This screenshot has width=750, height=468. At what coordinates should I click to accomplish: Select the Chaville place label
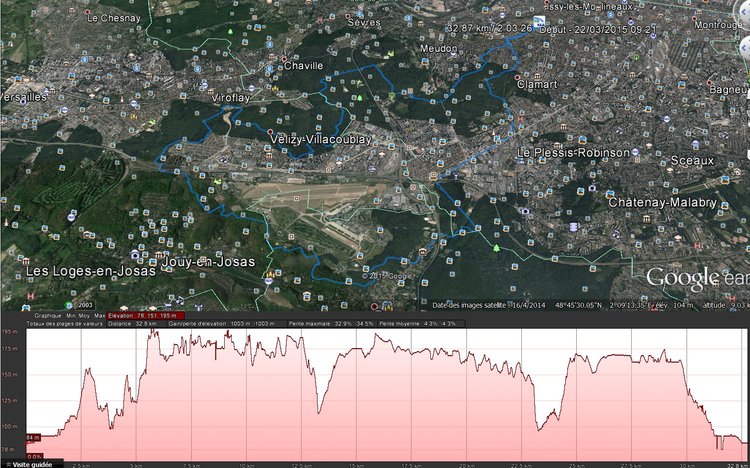(x=304, y=66)
